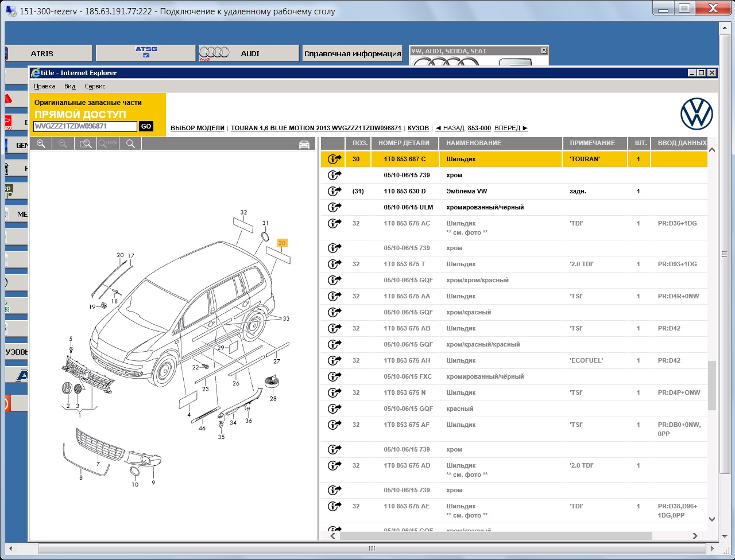This screenshot has width=735, height=560.
Task: Open the Правка menu
Action: tap(45, 86)
